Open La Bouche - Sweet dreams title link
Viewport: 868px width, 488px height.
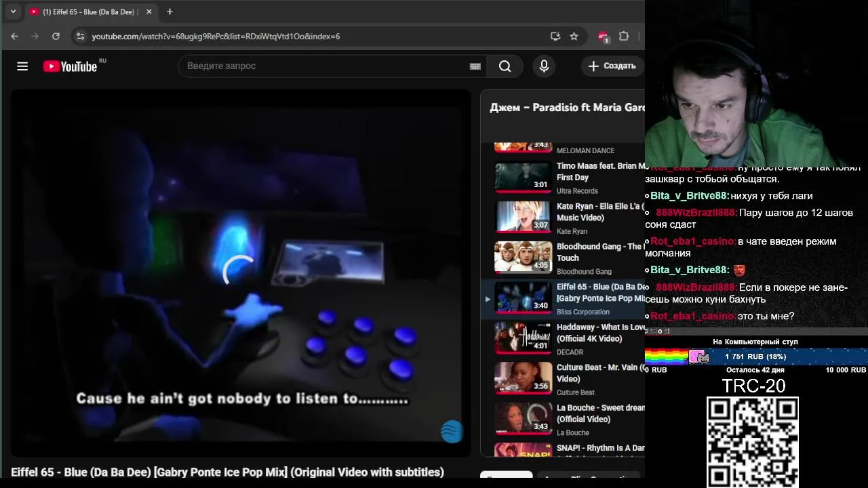(600, 413)
